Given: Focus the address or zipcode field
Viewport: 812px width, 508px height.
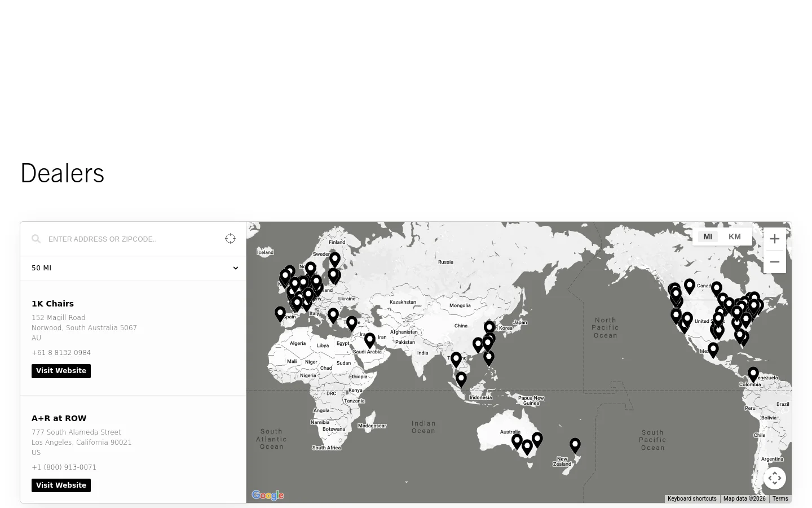Looking at the screenshot, I should tap(133, 239).
